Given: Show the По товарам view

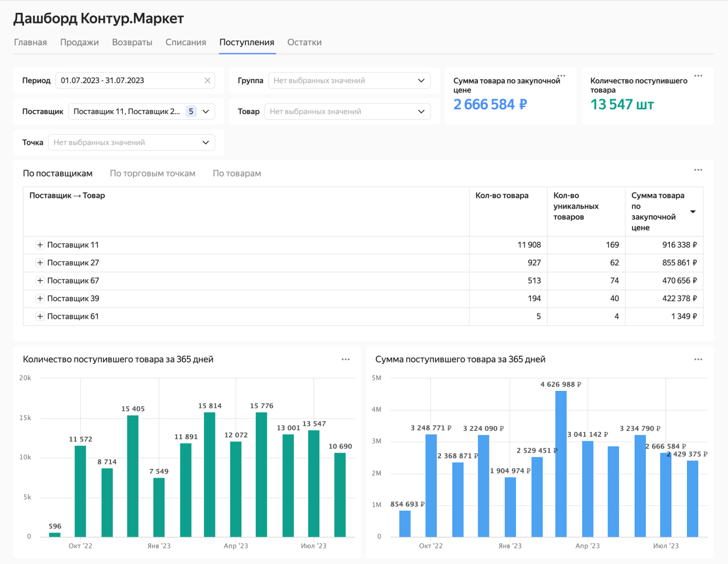Looking at the screenshot, I should tap(237, 174).
